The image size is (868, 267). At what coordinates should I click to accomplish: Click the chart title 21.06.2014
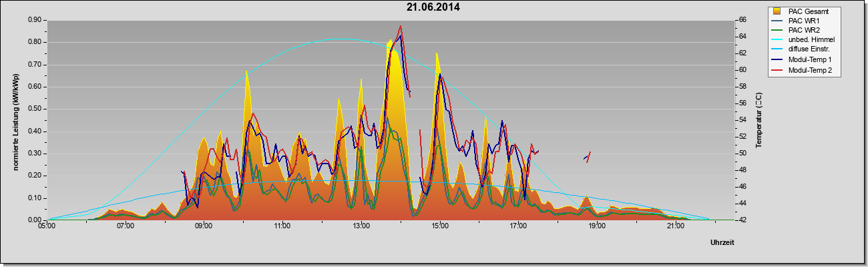(433, 7)
